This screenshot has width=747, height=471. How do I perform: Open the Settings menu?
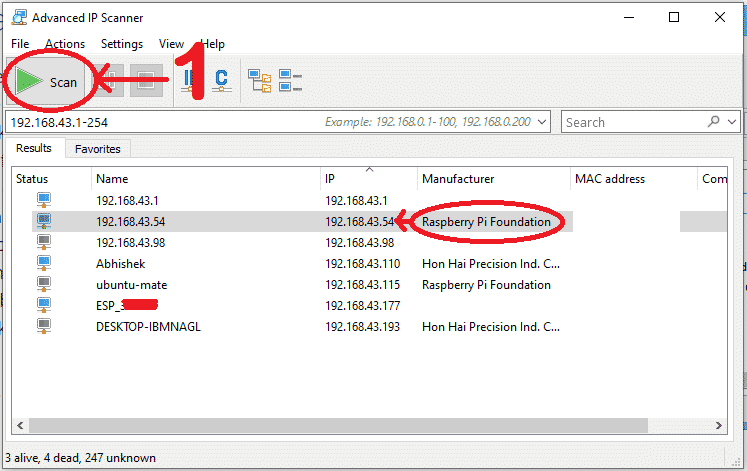tap(122, 44)
